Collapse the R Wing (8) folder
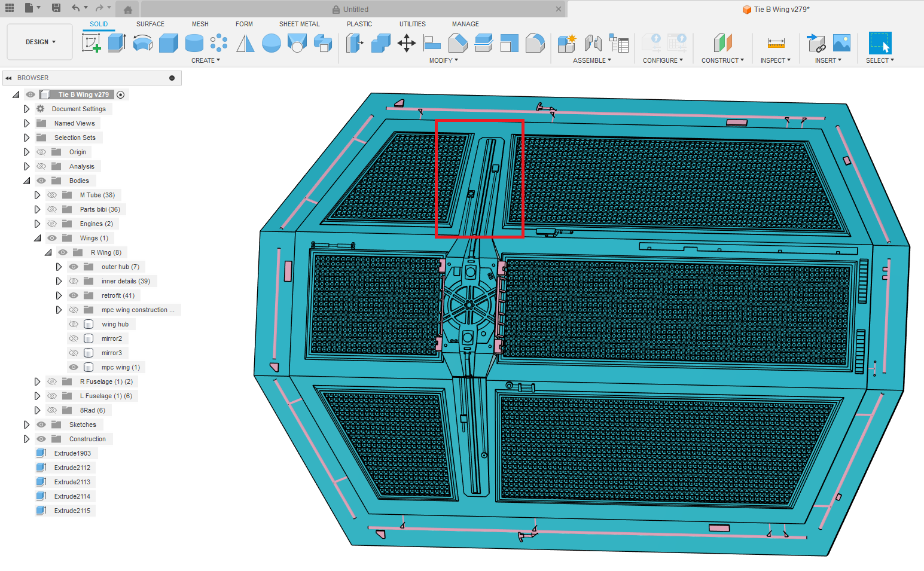The image size is (924, 571). 48,252
